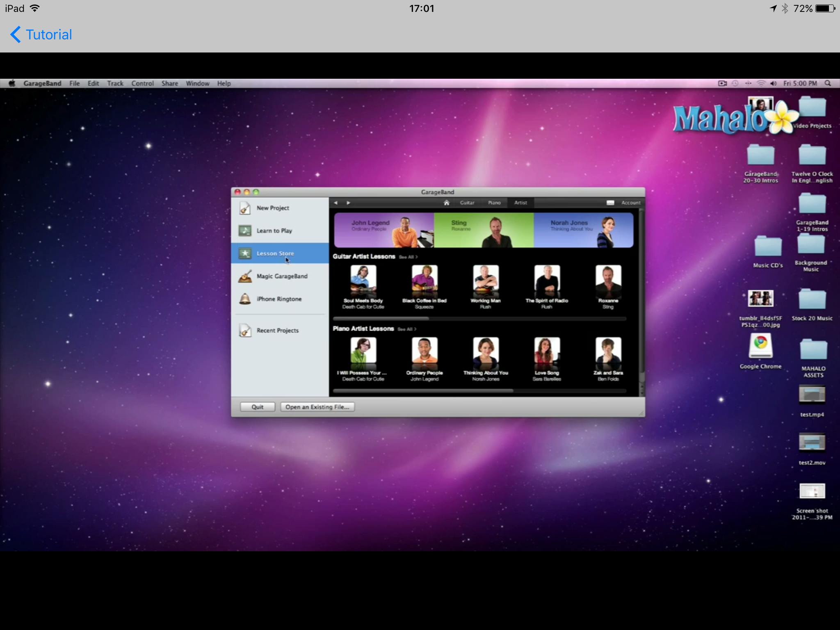Open the Track menu
The image size is (840, 630).
tap(115, 83)
